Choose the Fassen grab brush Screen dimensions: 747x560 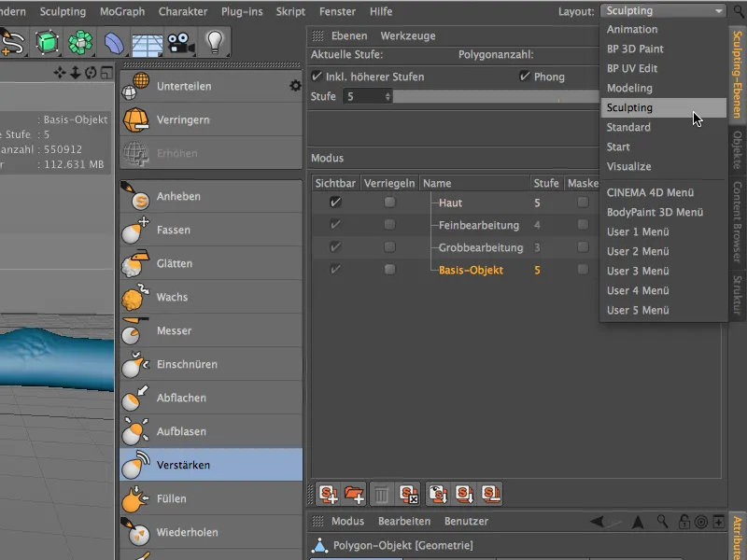[211, 230]
